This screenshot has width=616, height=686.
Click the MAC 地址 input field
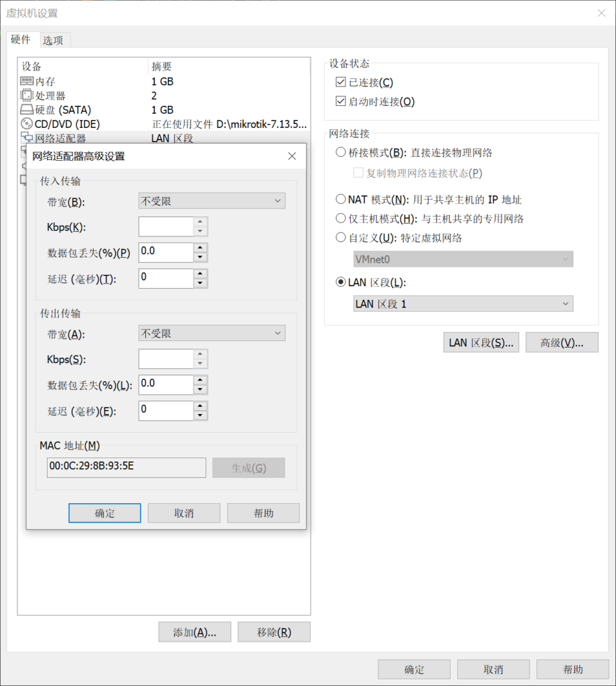pos(127,467)
